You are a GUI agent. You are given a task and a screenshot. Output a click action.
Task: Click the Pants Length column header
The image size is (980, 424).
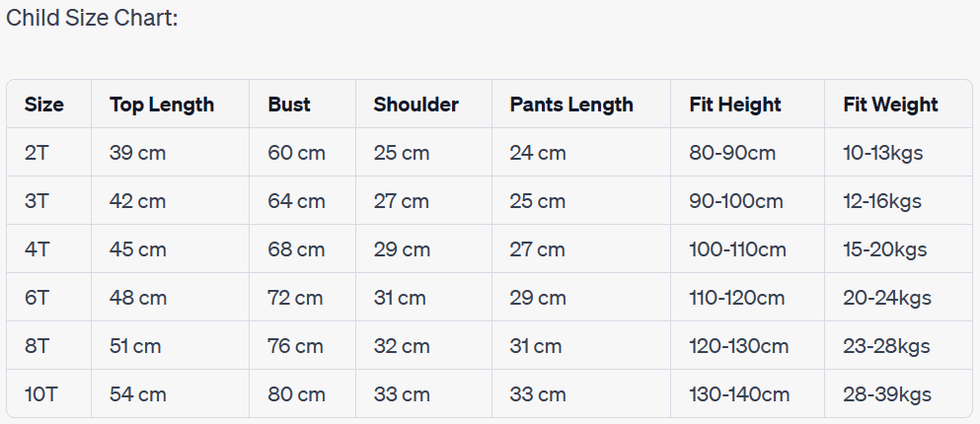pos(571,105)
